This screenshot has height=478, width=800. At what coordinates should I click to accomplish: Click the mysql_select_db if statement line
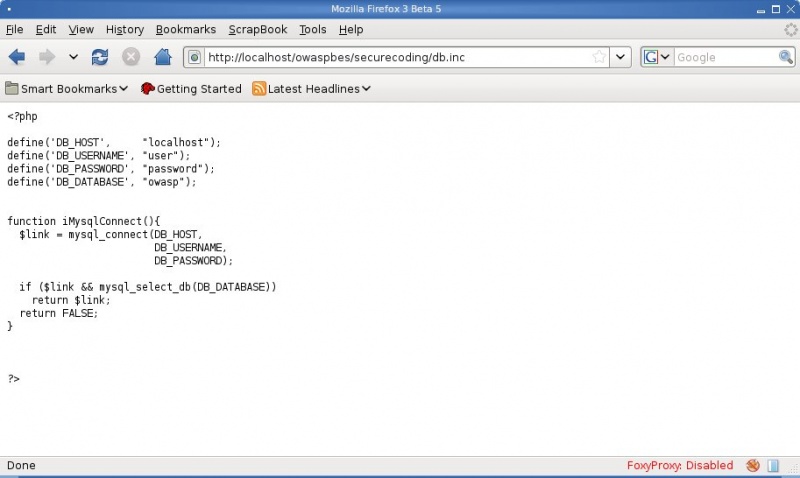click(148, 287)
